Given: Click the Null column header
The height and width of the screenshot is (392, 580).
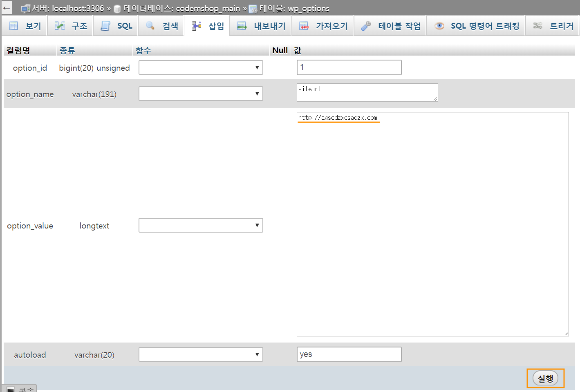Looking at the screenshot, I should coord(280,50).
